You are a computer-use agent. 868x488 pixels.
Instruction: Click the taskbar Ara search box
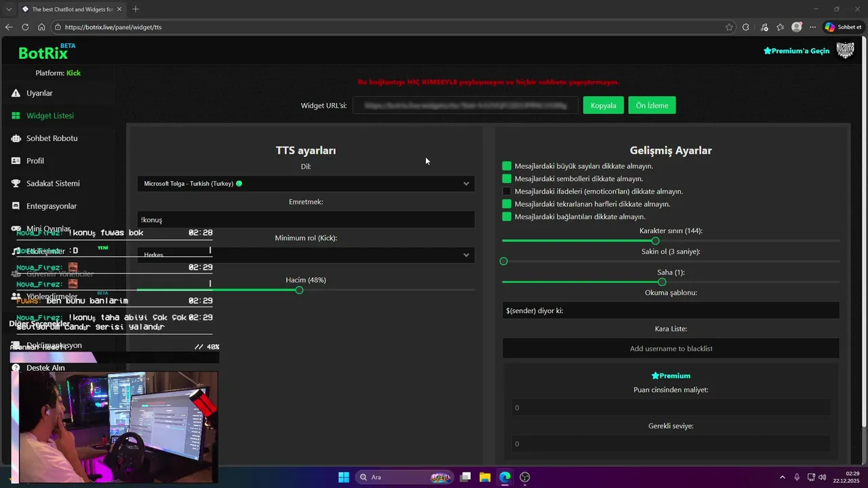coord(404,477)
